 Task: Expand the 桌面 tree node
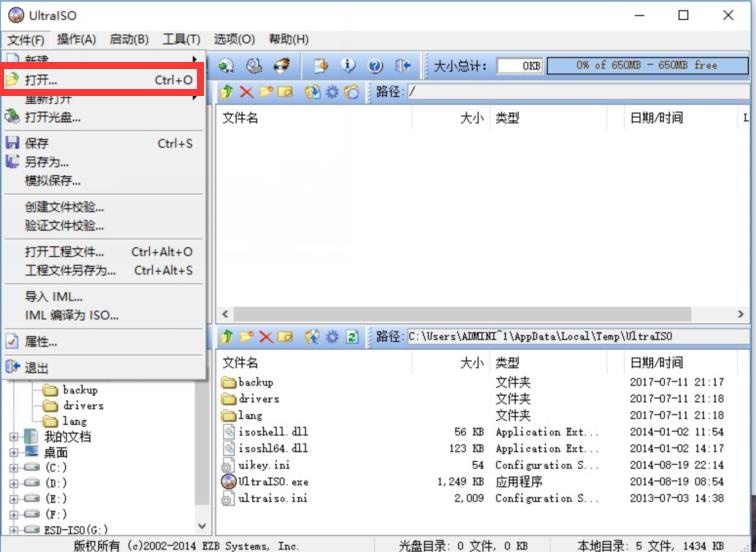14,452
